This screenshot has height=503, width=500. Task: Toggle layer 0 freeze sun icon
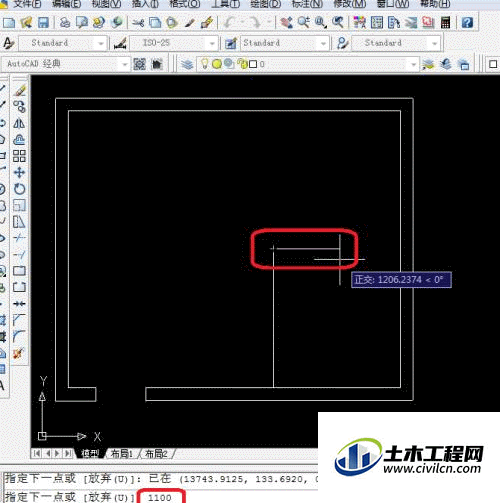pyautogui.click(x=217, y=64)
